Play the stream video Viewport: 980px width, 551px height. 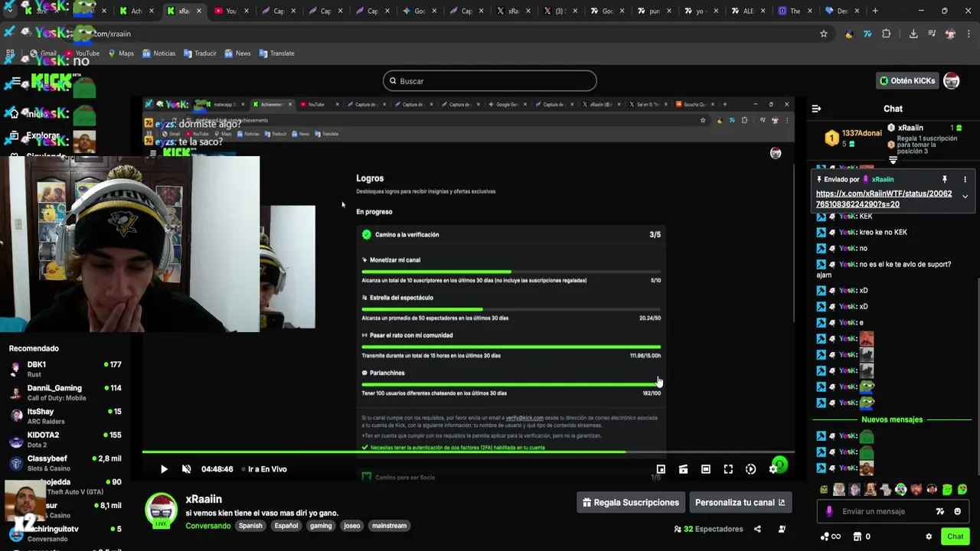coord(164,469)
